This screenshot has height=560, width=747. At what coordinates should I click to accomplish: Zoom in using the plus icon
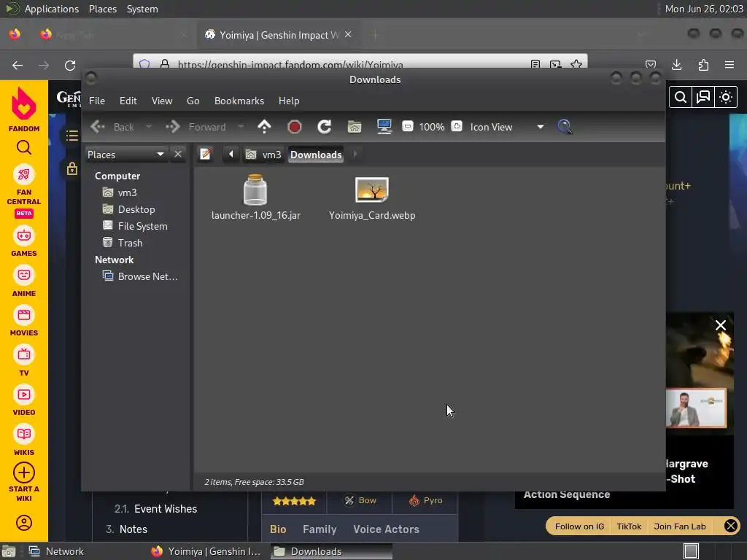457,126
